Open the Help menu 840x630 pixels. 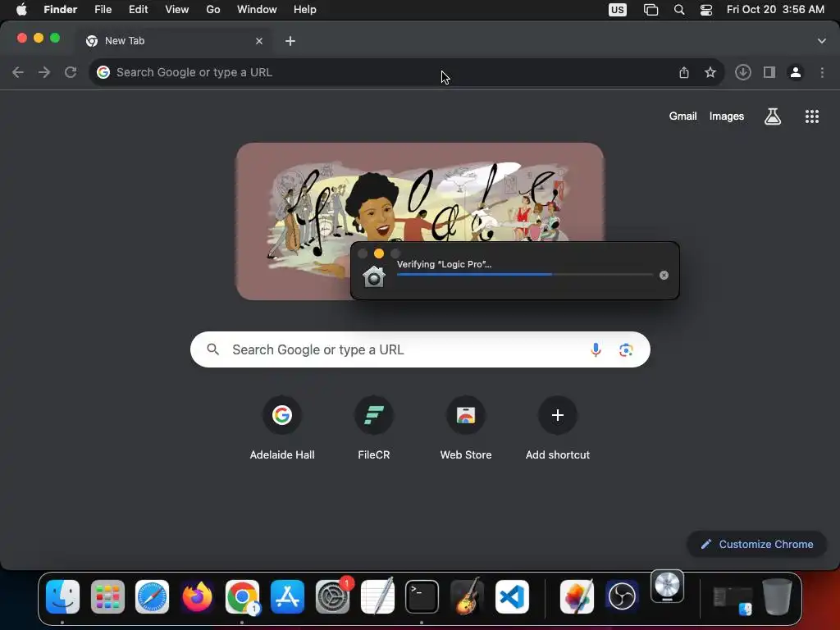coord(305,10)
